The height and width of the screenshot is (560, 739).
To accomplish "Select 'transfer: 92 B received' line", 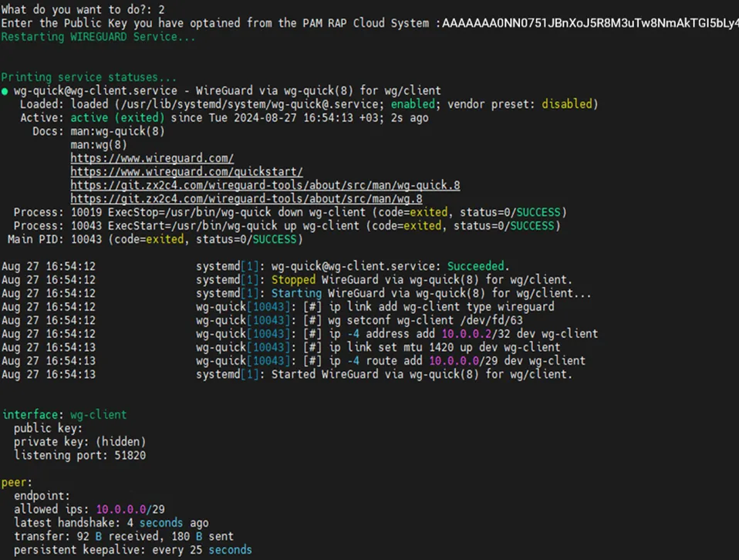I will 123,536.
